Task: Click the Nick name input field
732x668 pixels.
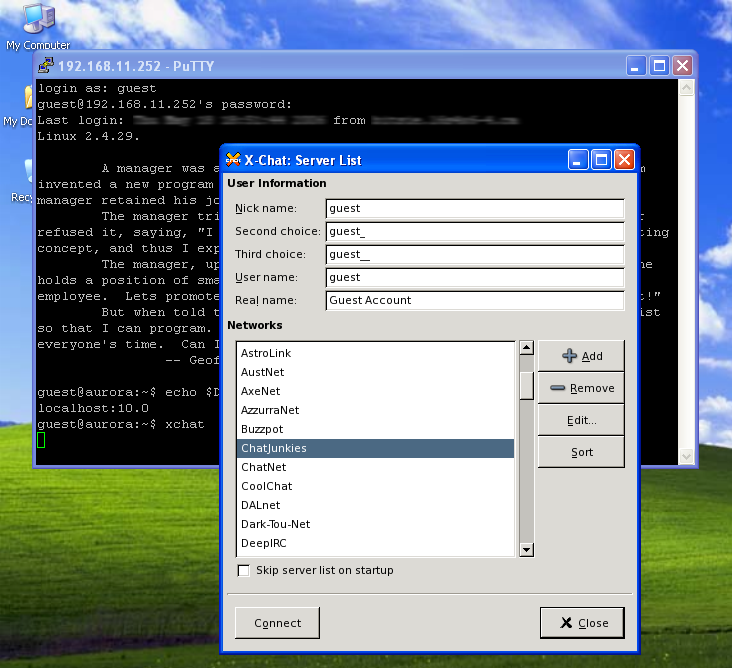Action: click(474, 209)
